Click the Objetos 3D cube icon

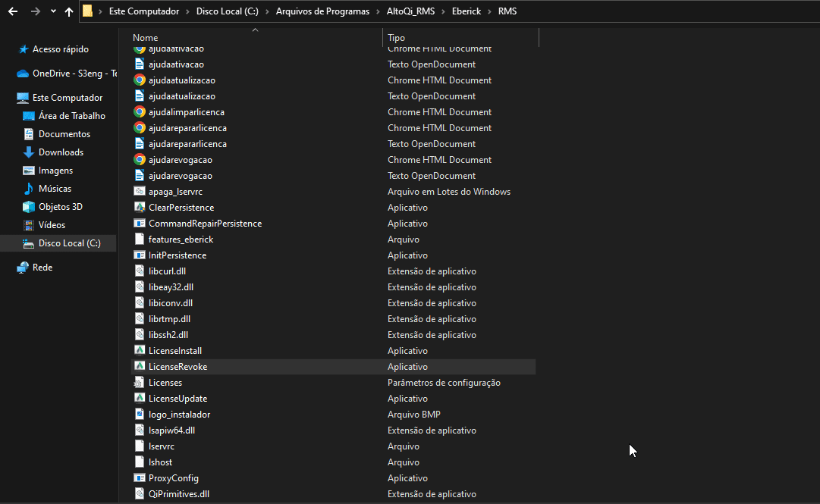29,207
